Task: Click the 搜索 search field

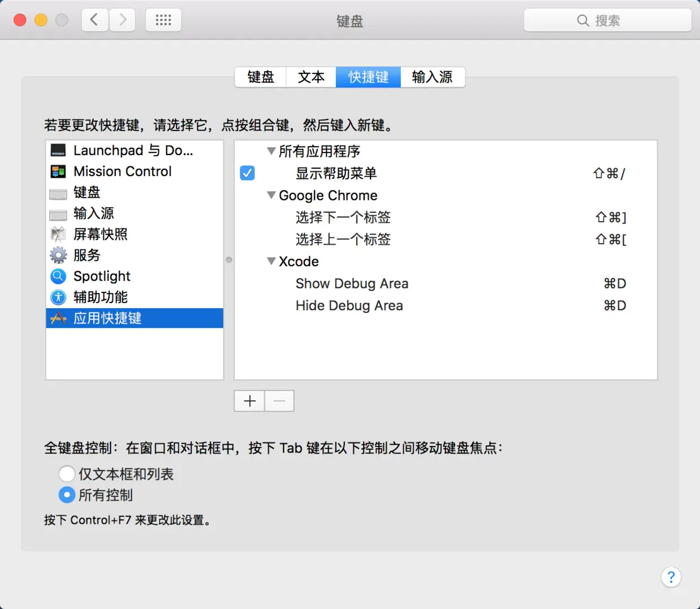Action: tap(607, 20)
